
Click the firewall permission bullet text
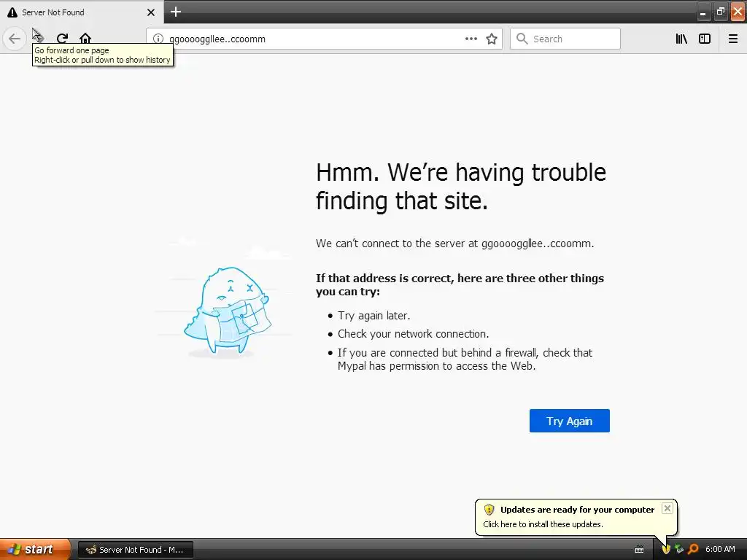click(x=465, y=359)
